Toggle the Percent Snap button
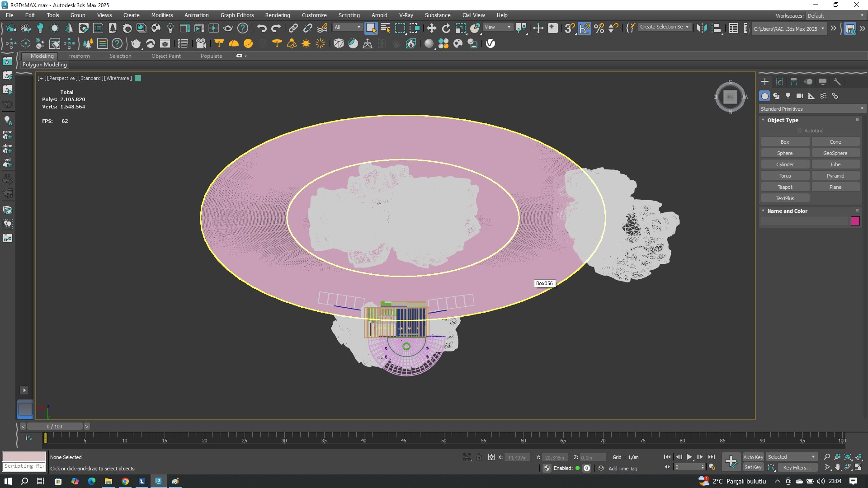 599,28
